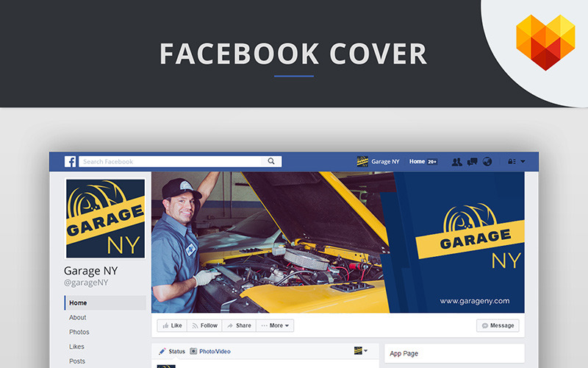Click the camera icon beside Photo/Video
This screenshot has width=588, height=368.
[x=193, y=352]
